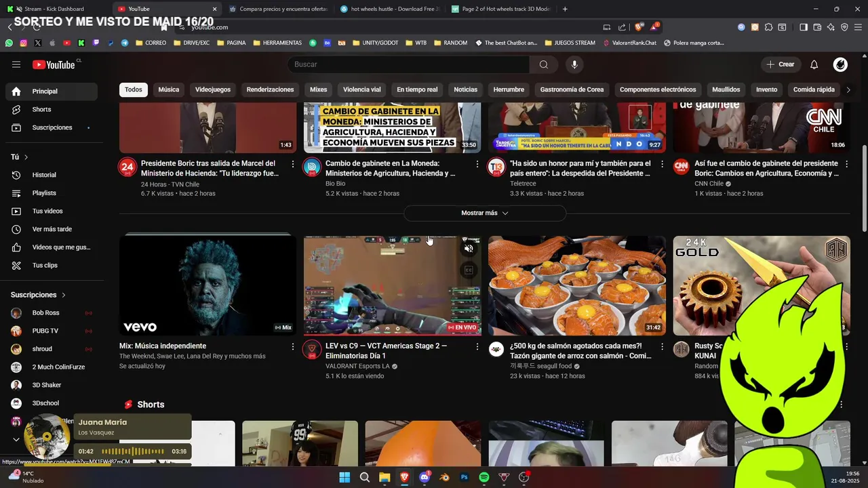Toggle captions on the LEV vs C9 preview
Viewport: 868px width, 488px height.
coord(468,270)
